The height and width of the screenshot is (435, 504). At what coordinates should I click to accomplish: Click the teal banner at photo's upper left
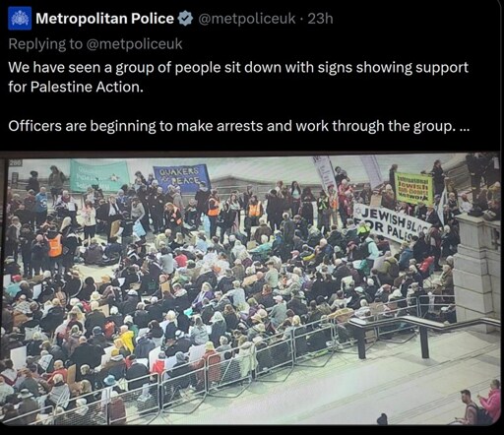coord(99,176)
